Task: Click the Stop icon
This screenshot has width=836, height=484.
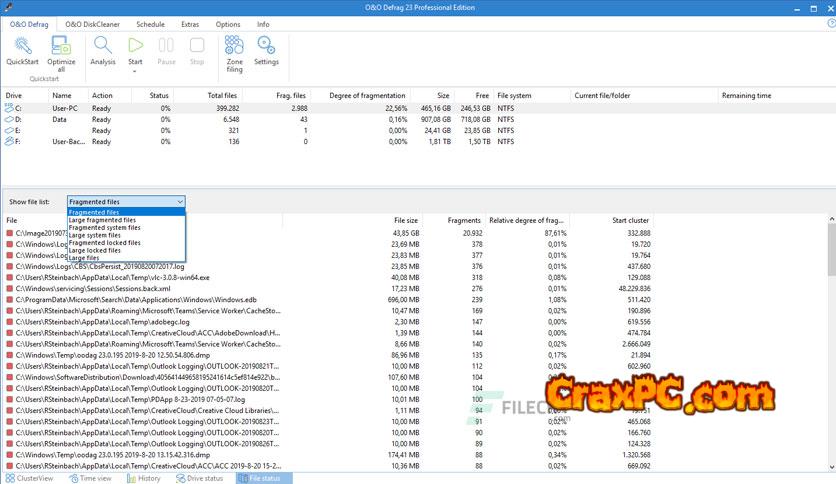Action: click(197, 46)
